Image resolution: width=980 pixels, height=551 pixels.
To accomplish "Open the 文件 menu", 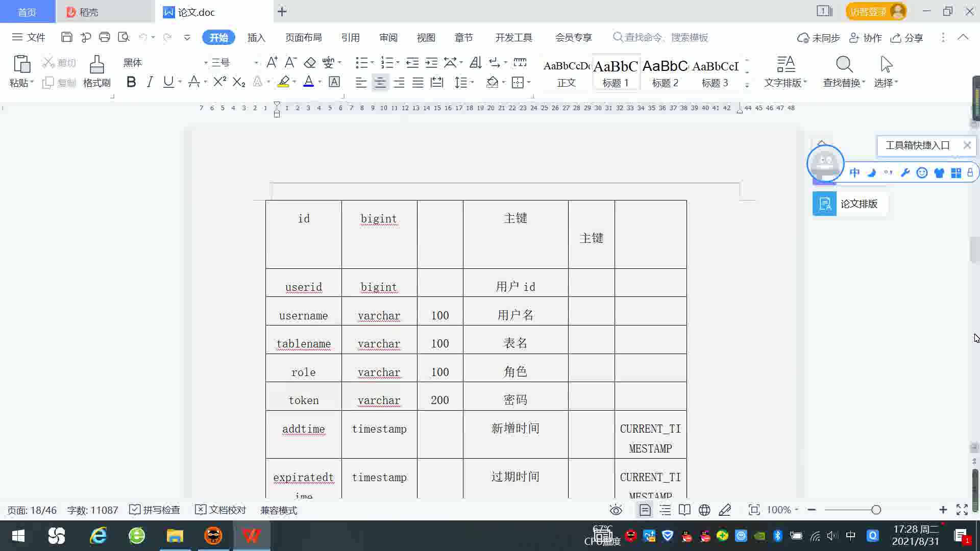I will pyautogui.click(x=29, y=37).
